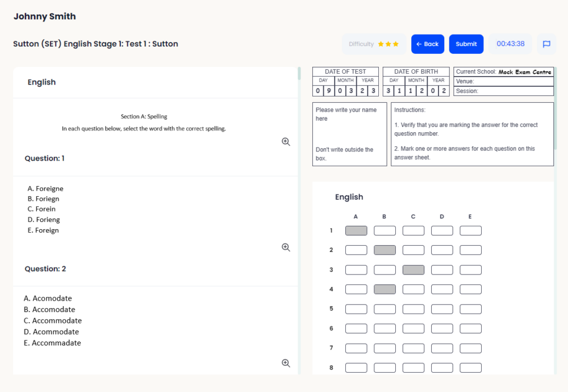The height and width of the screenshot is (392, 568).
Task: Click the question panel scrollbar
Action: [x=298, y=74]
